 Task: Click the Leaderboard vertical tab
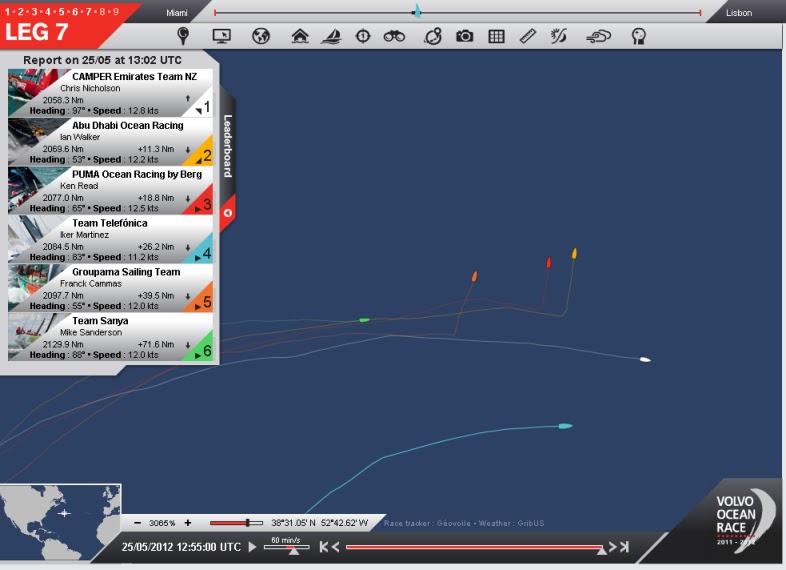[x=228, y=146]
